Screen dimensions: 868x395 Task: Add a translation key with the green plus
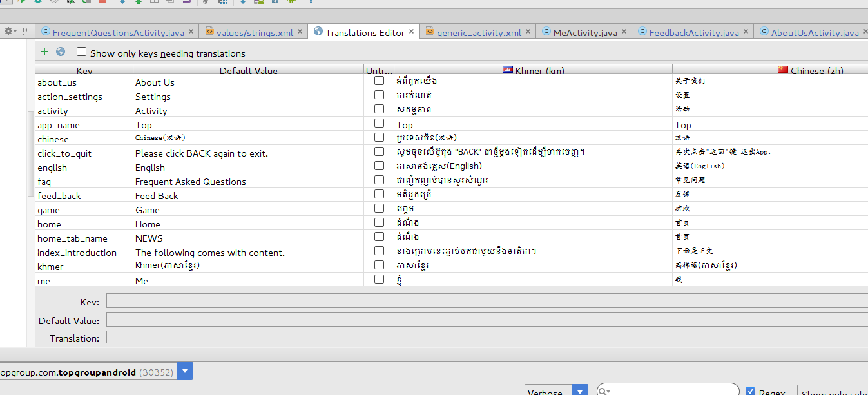pos(44,52)
